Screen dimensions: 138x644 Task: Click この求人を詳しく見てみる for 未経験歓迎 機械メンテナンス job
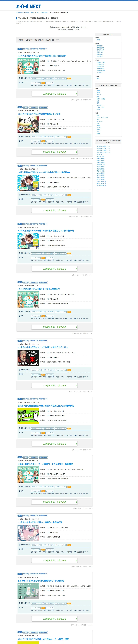click(54, 560)
